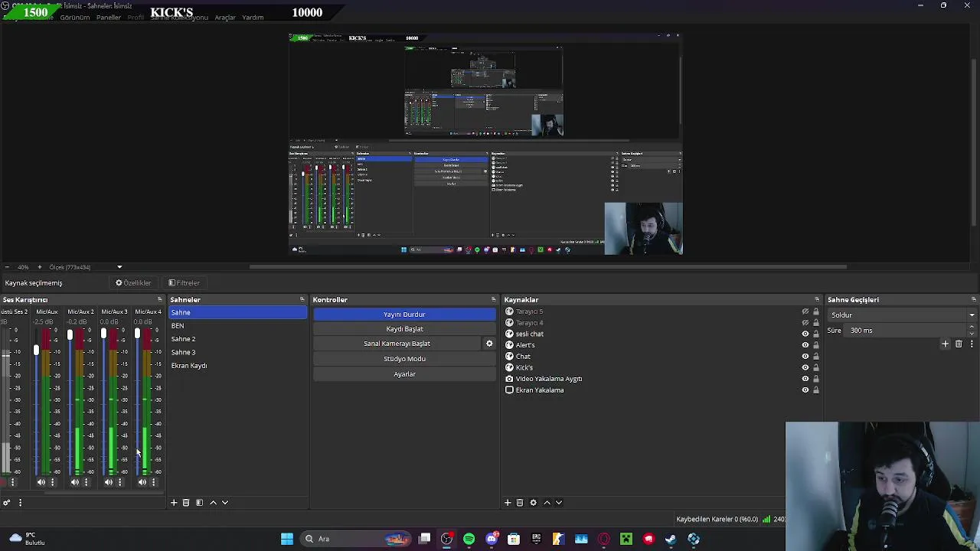Open audio mixer bottom three-dot menu
The height and width of the screenshot is (551, 980).
click(x=20, y=503)
